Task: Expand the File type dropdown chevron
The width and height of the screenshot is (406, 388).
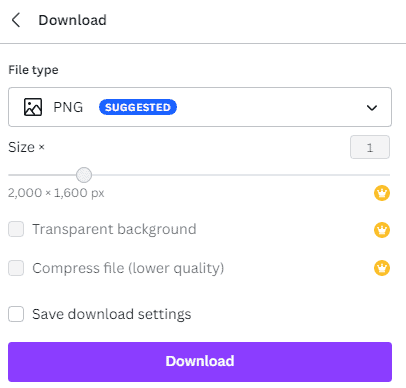Action: 372,107
